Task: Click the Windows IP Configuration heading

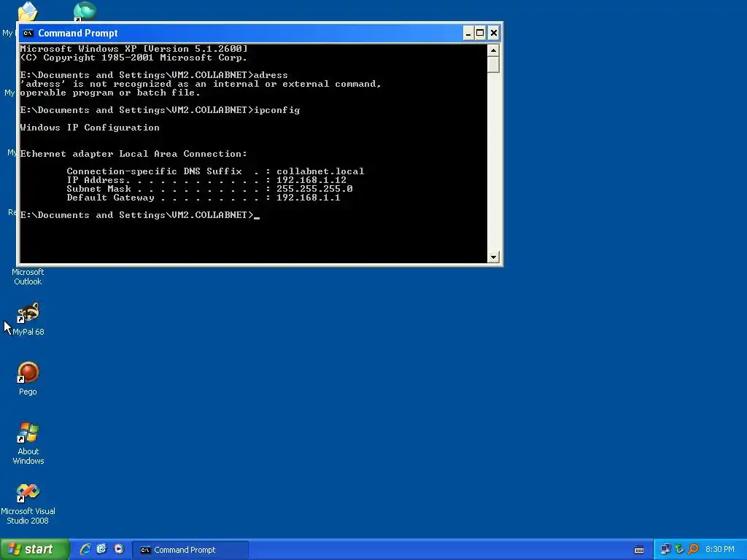Action: (90, 128)
